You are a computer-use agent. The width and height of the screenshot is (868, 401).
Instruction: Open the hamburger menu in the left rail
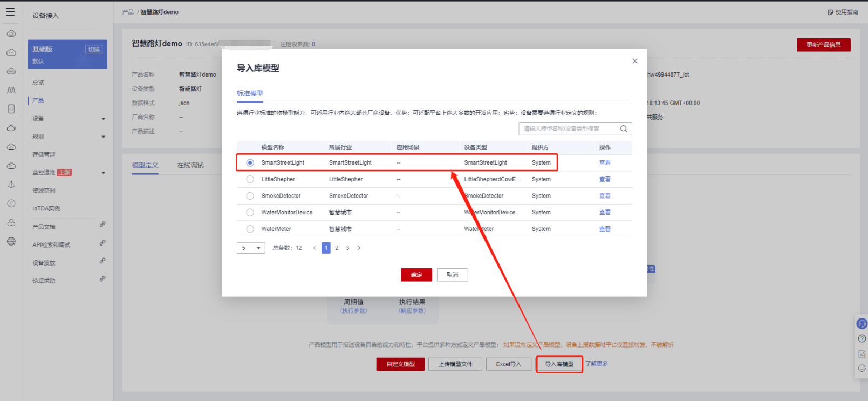pos(10,11)
